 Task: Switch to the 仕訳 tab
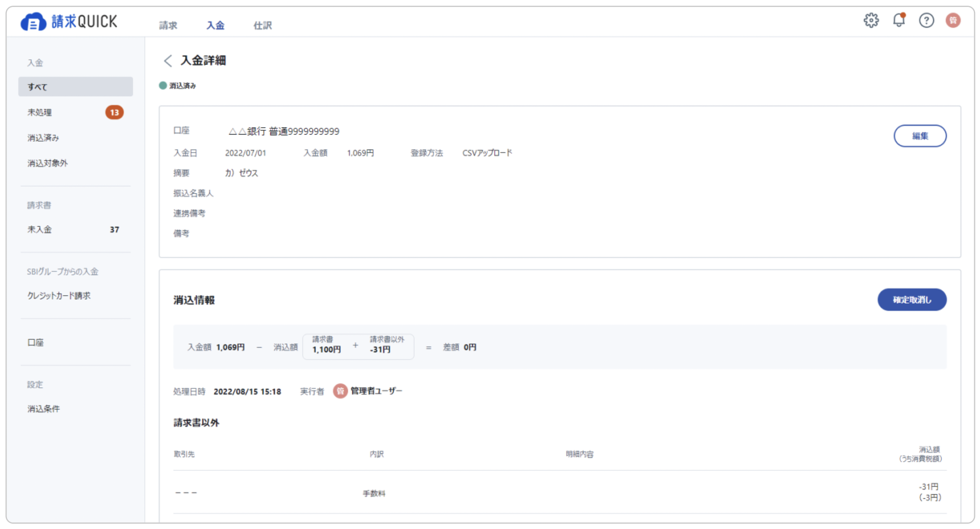(262, 25)
